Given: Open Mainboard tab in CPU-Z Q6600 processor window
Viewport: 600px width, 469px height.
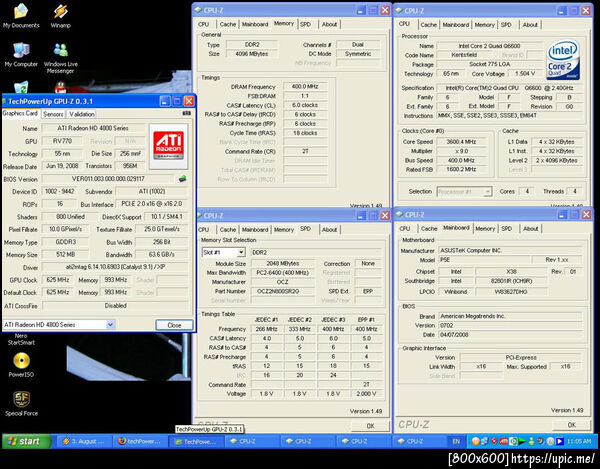Looking at the screenshot, I should click(x=456, y=24).
